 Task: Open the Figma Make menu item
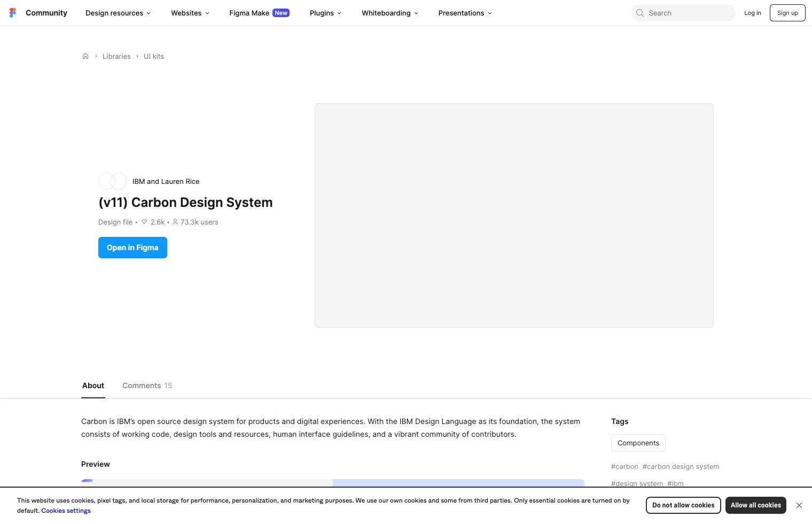(249, 13)
